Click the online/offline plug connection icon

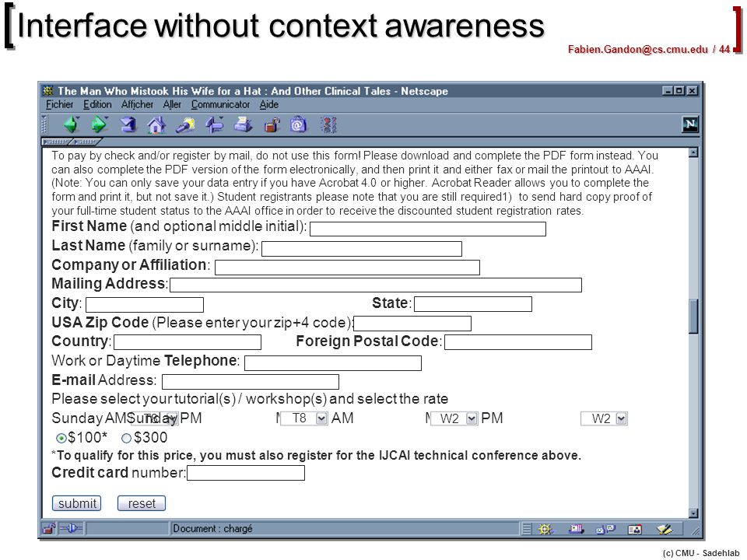pos(71,529)
